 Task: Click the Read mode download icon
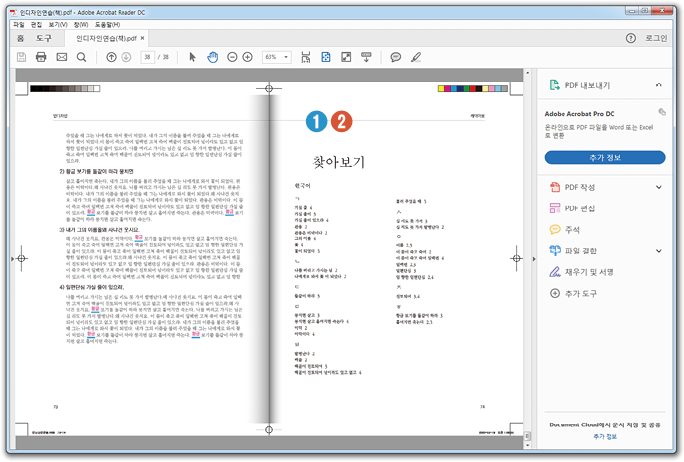tap(366, 57)
